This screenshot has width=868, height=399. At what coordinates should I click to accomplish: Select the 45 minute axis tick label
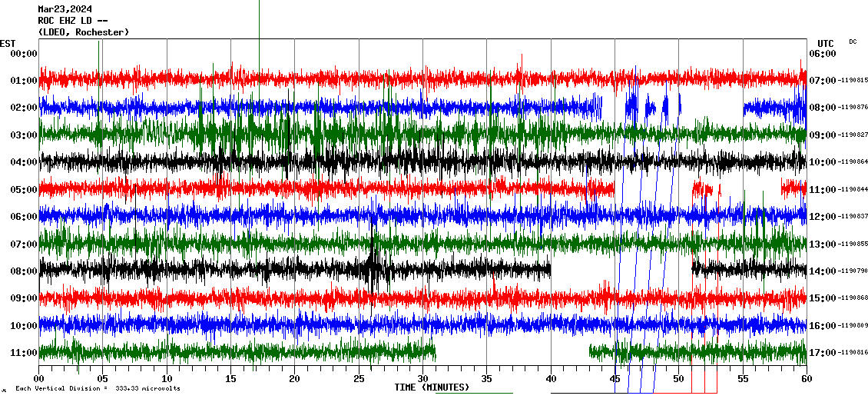[615, 379]
